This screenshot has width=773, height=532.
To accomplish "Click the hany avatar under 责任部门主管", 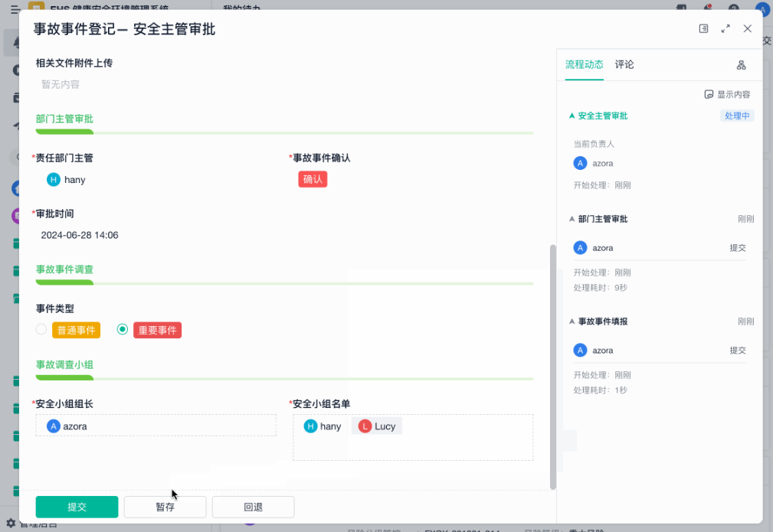I will pyautogui.click(x=53, y=180).
